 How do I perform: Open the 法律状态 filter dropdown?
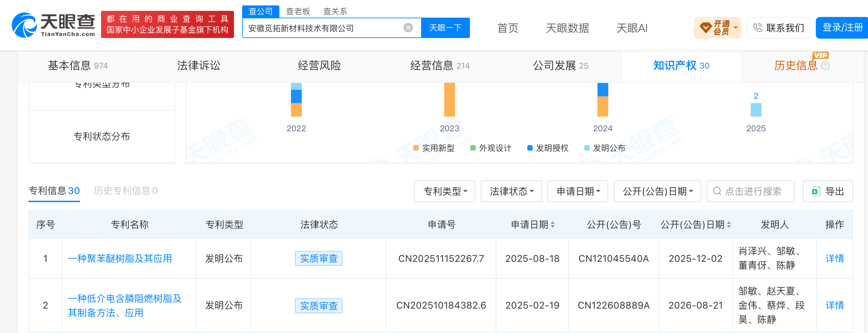click(511, 191)
